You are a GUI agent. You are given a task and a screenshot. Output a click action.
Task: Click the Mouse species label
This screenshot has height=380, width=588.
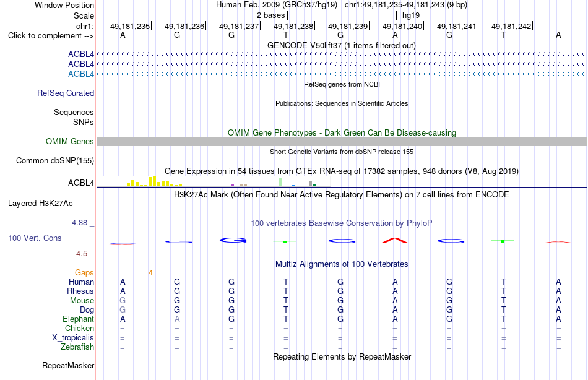82,301
